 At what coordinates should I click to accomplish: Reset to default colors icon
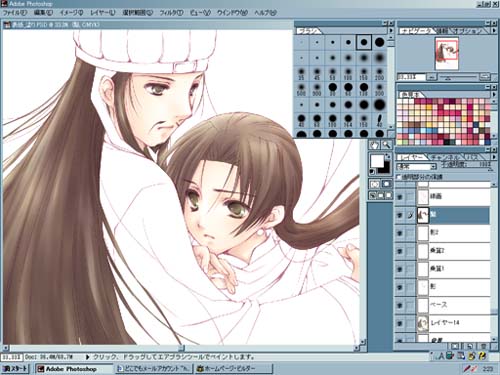click(372, 172)
